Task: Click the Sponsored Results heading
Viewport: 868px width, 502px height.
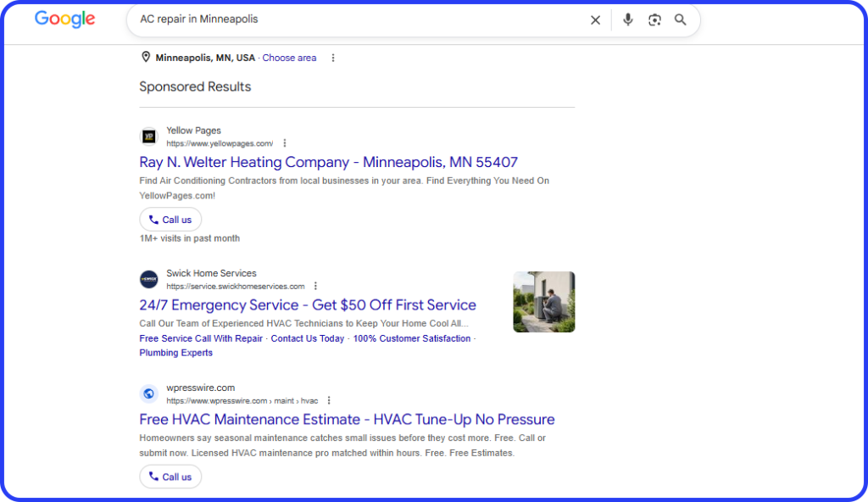Action: (x=195, y=86)
